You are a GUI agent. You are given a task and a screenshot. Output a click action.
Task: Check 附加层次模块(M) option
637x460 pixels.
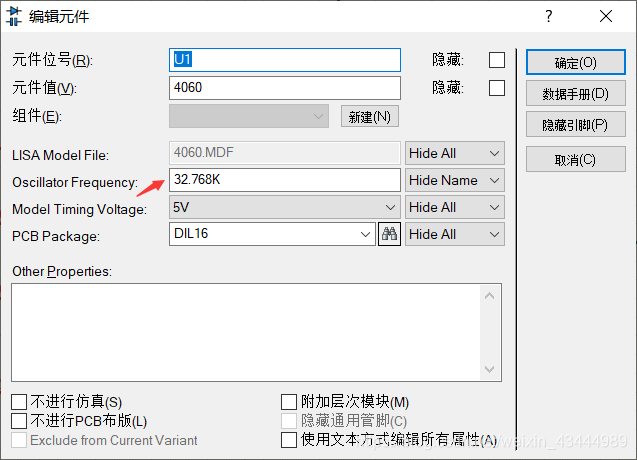coord(289,402)
